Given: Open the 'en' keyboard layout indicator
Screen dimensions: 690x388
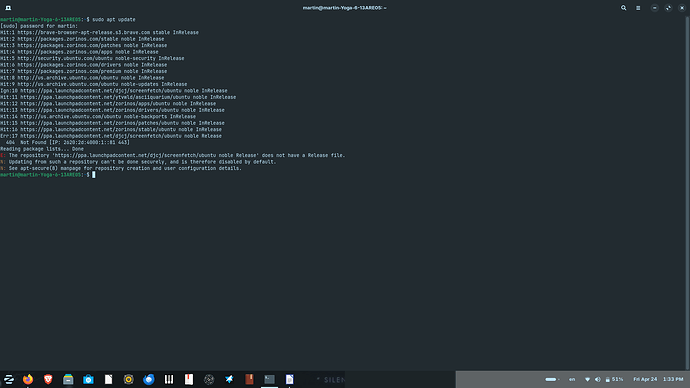Looking at the screenshot, I should tap(572, 379).
